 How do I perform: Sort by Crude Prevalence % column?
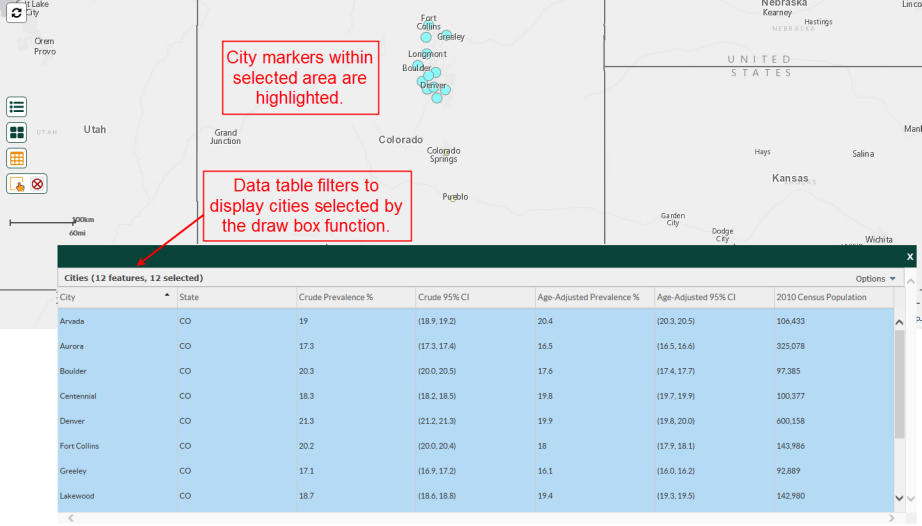354,297
